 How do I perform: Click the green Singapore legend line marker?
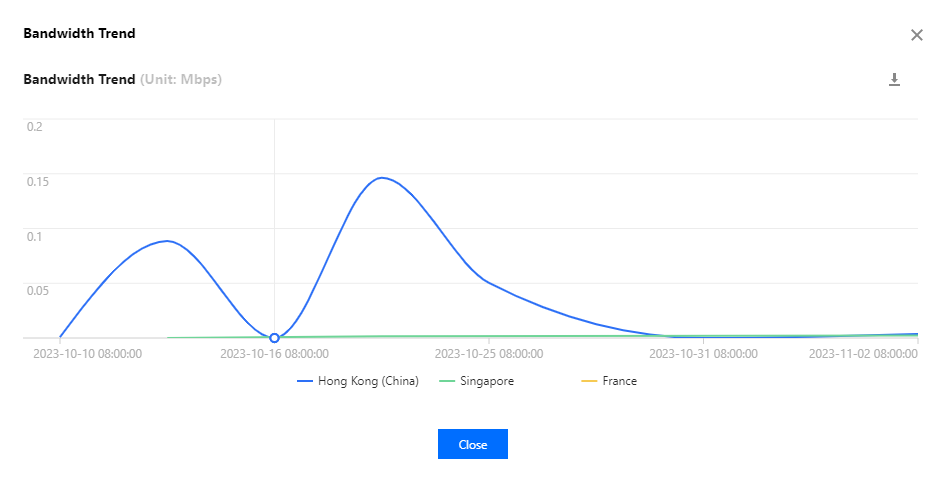tap(447, 381)
